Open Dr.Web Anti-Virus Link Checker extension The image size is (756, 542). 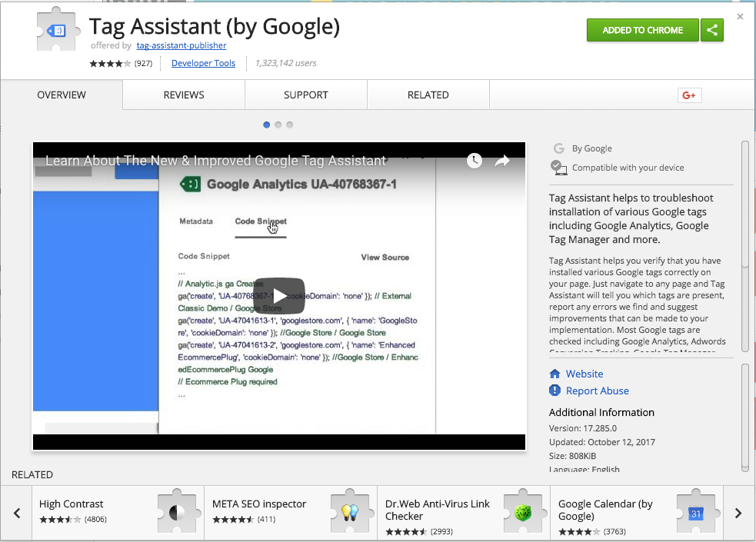464,513
